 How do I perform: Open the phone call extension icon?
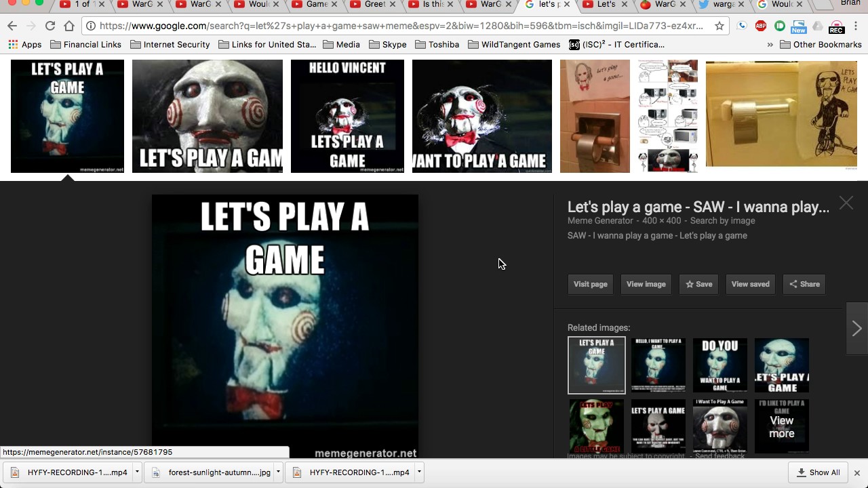pyautogui.click(x=742, y=26)
